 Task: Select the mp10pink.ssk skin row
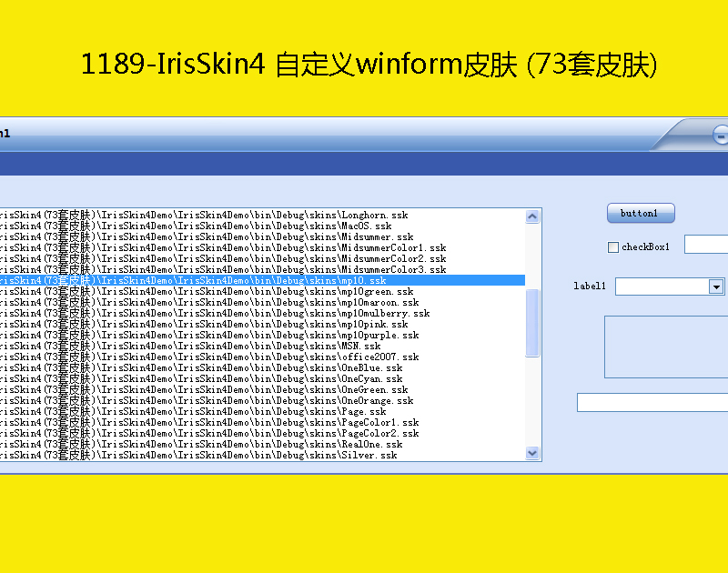(x=262, y=324)
